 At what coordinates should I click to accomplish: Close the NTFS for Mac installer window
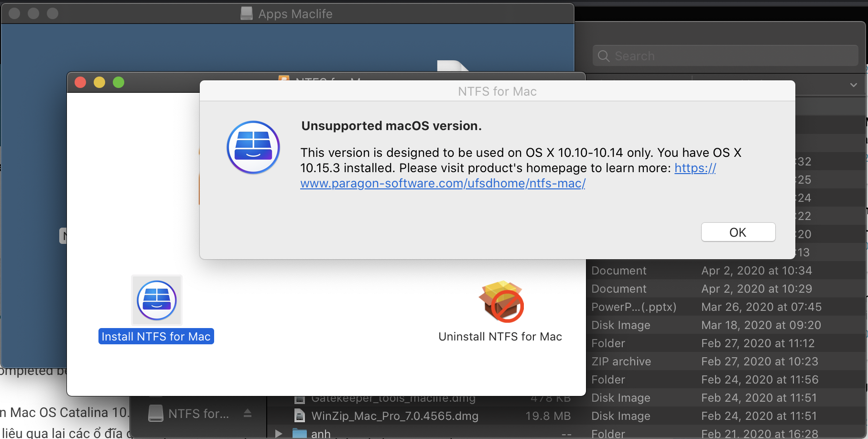[80, 82]
